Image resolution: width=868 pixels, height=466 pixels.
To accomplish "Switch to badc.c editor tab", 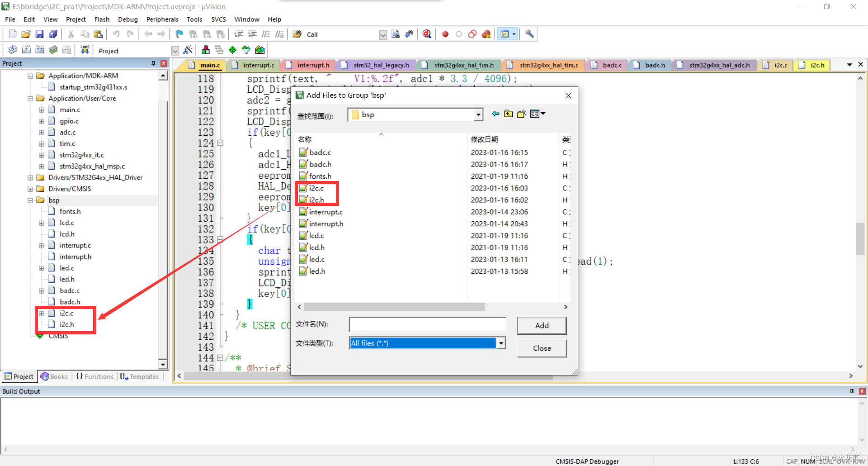I will (607, 65).
